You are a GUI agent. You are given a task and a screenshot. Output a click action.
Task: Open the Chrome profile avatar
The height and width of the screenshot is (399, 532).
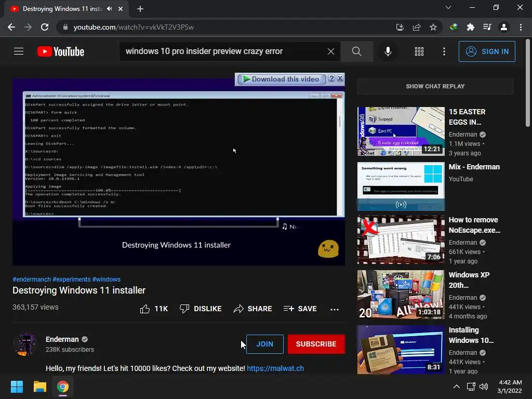pos(504,27)
